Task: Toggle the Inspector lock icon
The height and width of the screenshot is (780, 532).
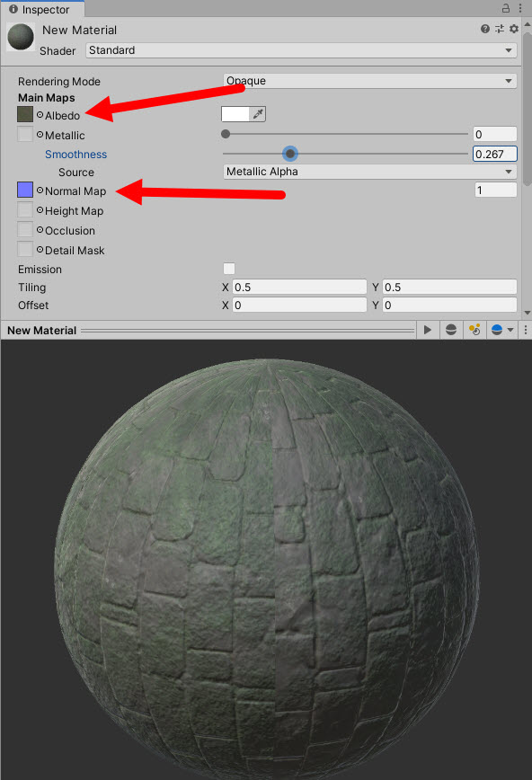Action: (x=506, y=8)
